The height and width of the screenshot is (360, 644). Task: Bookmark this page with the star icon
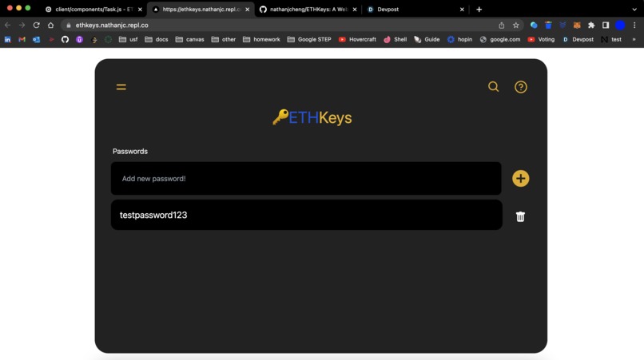(516, 25)
